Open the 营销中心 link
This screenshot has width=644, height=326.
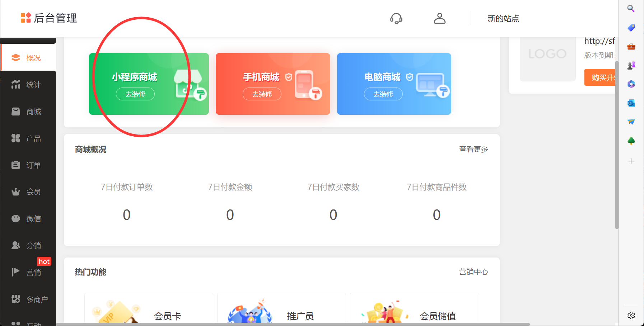[x=473, y=272]
